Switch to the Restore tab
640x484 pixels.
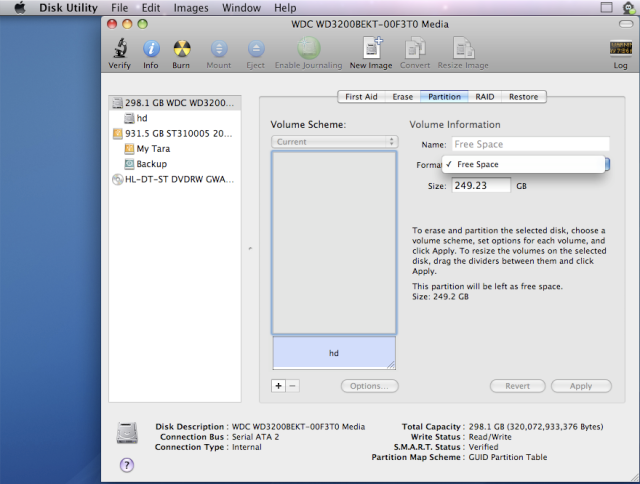[x=524, y=97]
